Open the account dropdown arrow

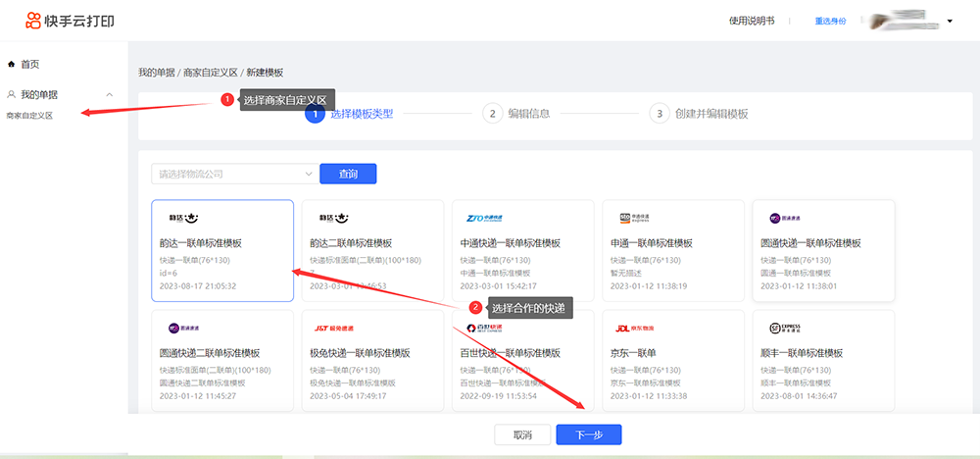tap(950, 22)
